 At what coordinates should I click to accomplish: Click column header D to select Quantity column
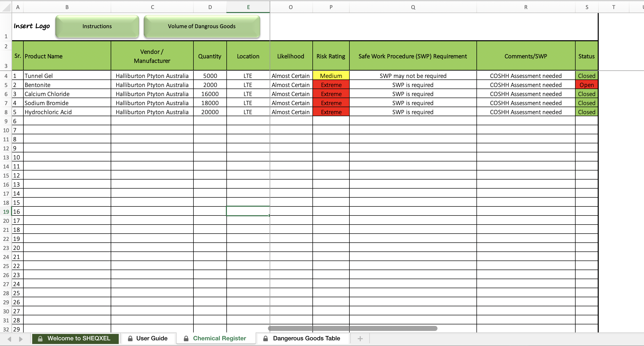point(210,7)
